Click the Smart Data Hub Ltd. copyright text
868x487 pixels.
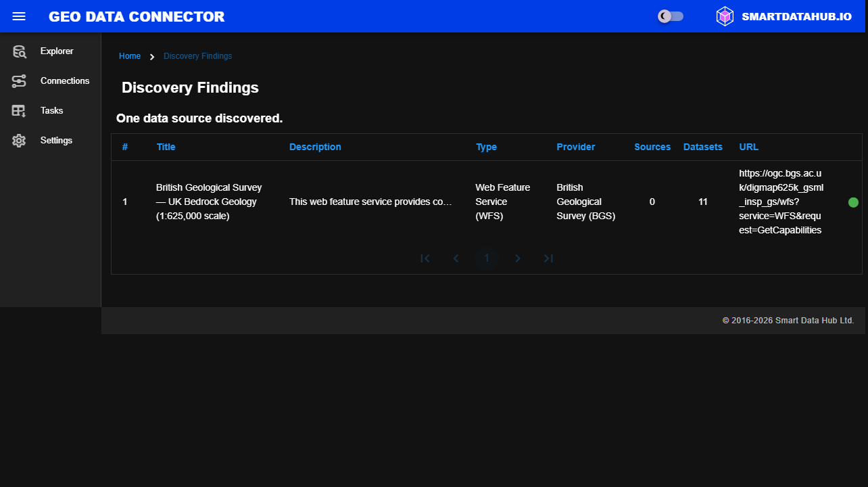(788, 321)
